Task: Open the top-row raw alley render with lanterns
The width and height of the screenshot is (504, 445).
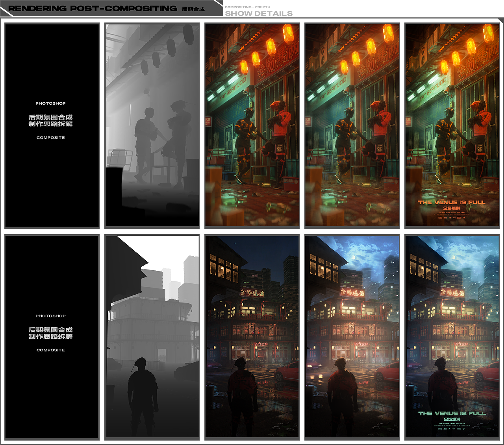Action: coord(252,126)
